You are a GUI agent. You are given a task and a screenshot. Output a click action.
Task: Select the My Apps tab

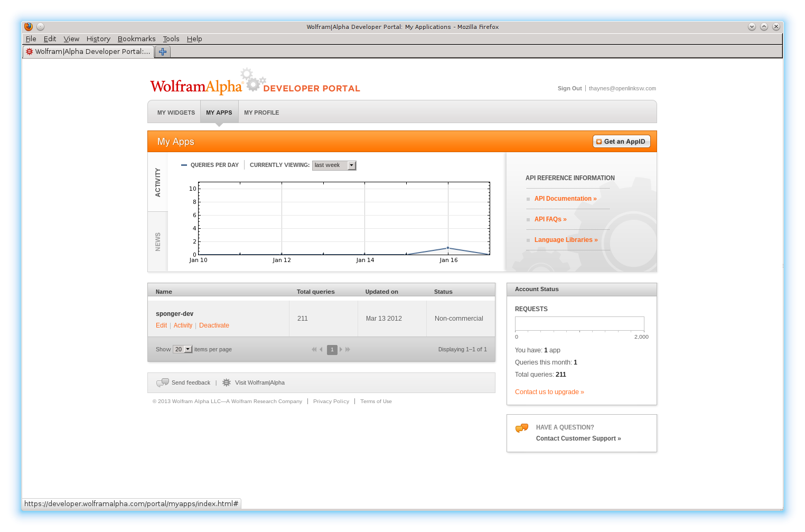click(219, 113)
